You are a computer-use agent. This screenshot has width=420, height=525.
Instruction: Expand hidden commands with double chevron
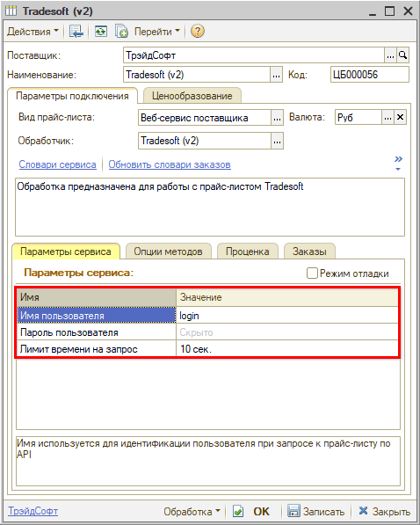click(398, 159)
